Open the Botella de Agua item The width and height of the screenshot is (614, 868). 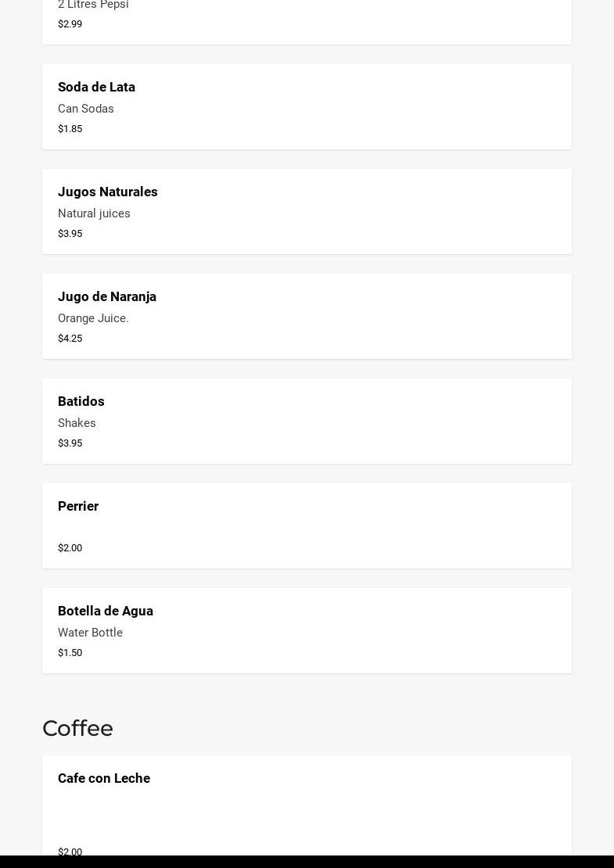click(x=307, y=630)
